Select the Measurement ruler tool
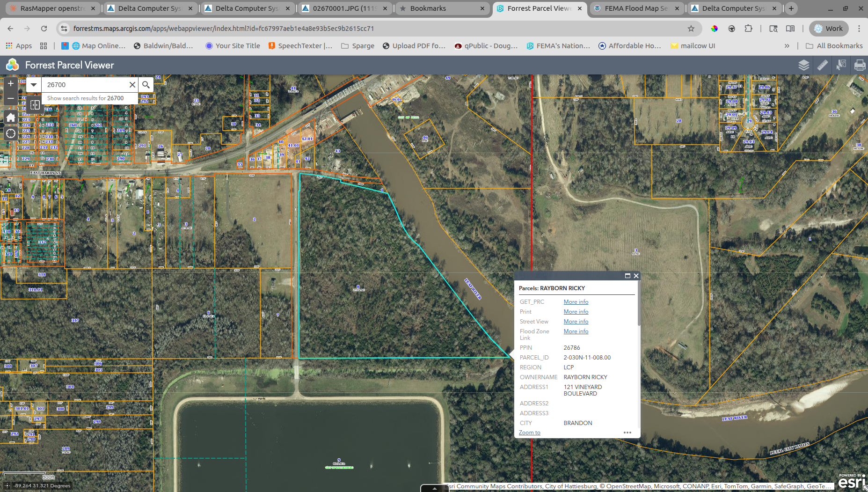This screenshot has width=868, height=492. [x=823, y=65]
